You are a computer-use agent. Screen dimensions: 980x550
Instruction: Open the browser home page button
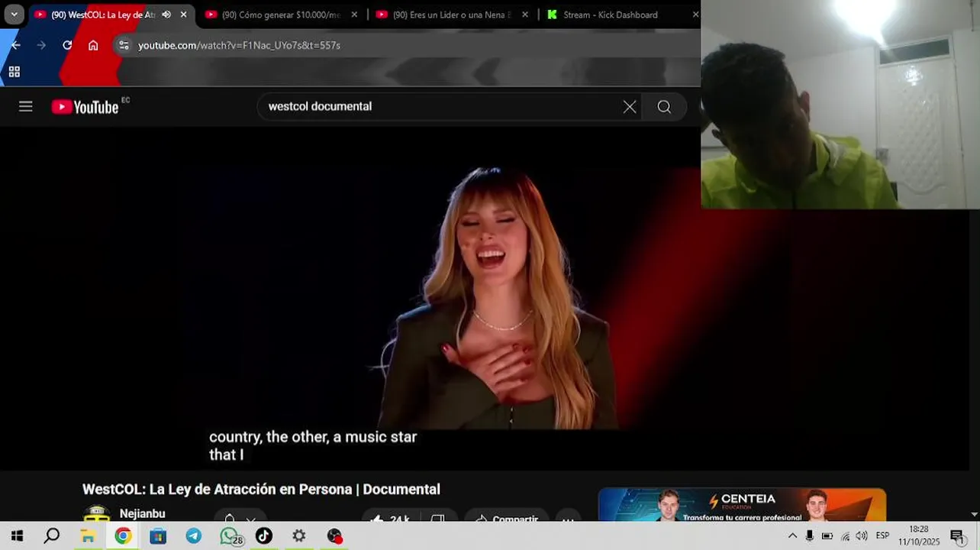93,45
